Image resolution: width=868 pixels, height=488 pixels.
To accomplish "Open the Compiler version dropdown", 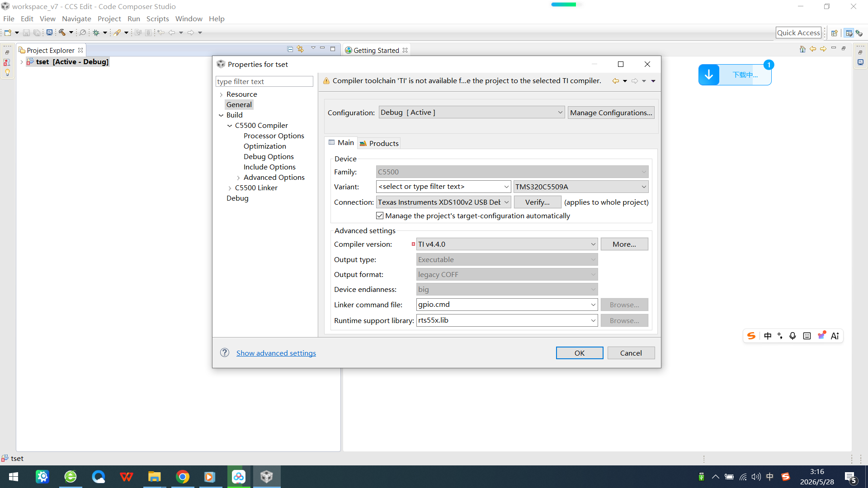I will pos(507,244).
